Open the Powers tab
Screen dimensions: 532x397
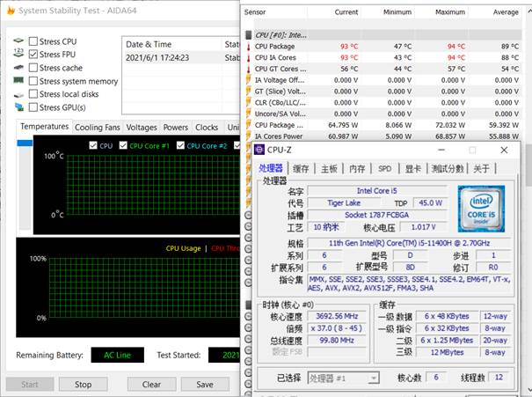click(175, 128)
